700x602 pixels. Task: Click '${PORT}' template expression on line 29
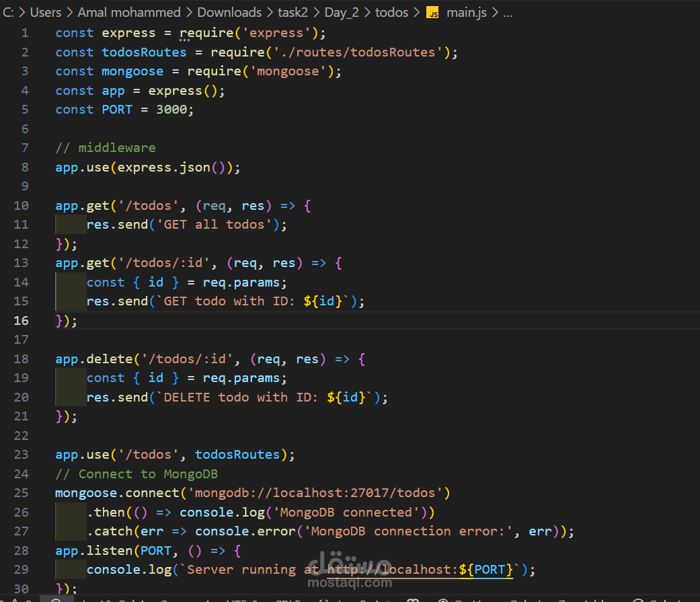pyautogui.click(x=485, y=570)
